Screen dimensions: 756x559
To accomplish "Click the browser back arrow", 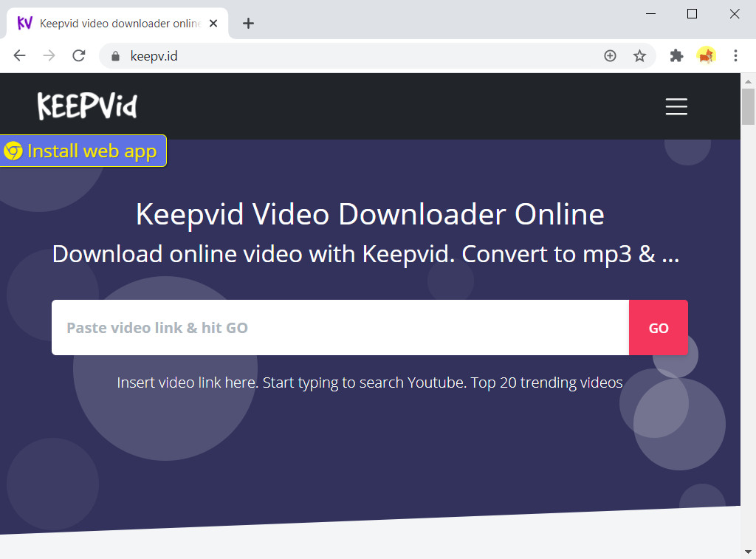I will pos(19,56).
